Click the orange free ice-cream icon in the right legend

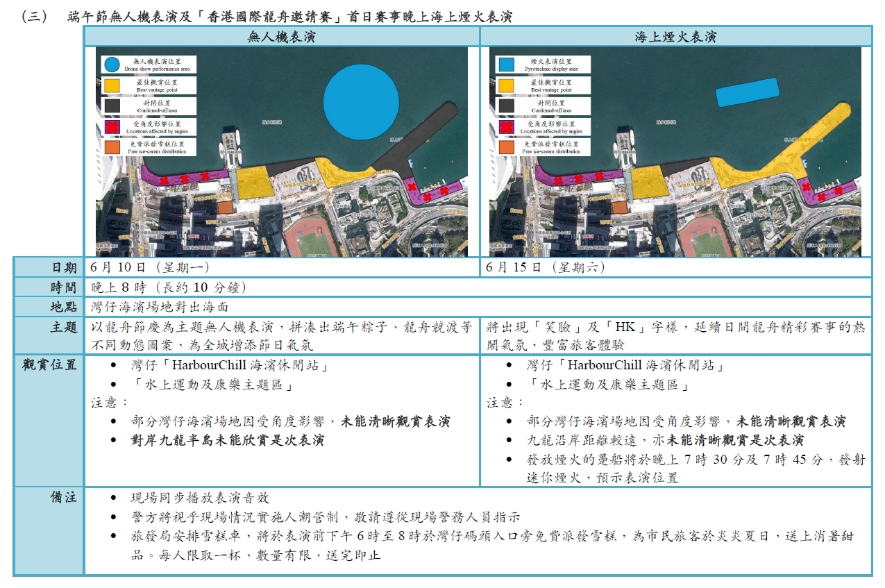coord(505,147)
